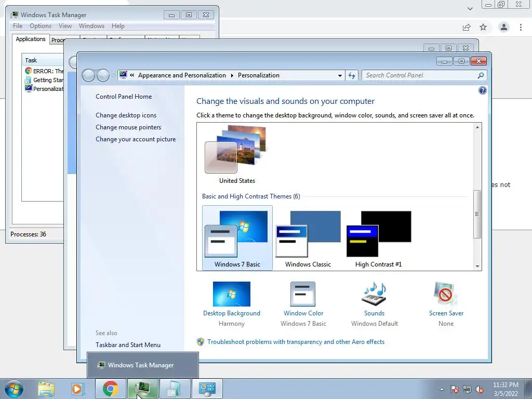
Task: Select the Applications tab in Task Manager
Action: coord(31,39)
